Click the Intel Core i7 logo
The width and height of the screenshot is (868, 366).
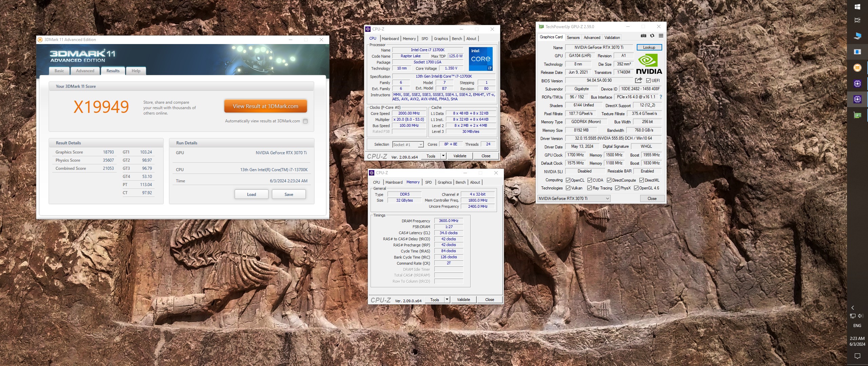(x=480, y=59)
